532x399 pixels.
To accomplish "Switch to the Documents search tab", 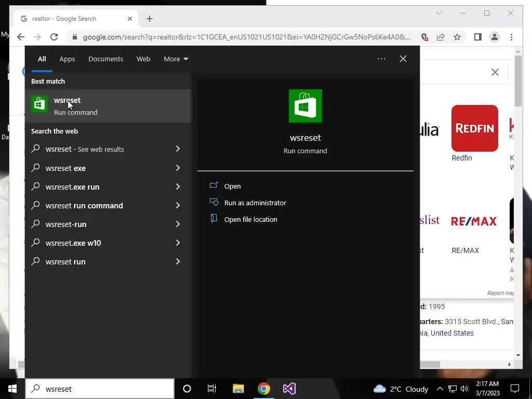I will tap(105, 59).
